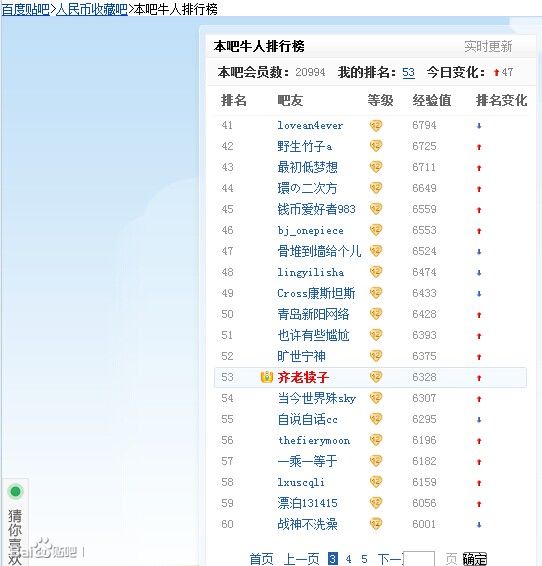Image resolution: width=542 pixels, height=566 pixels.
Task: Open 百度贴吧 breadcrumb link
Action: click(26, 9)
